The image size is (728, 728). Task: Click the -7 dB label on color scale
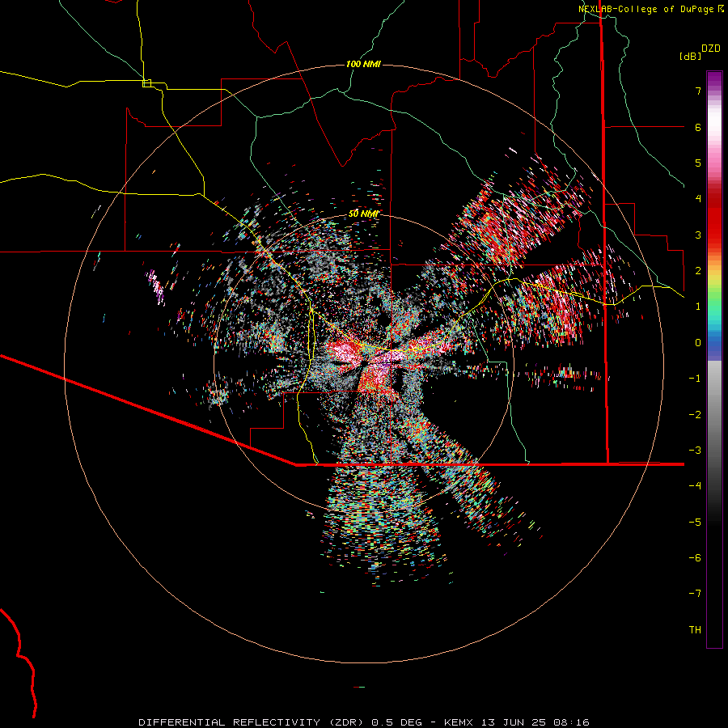pos(695,594)
